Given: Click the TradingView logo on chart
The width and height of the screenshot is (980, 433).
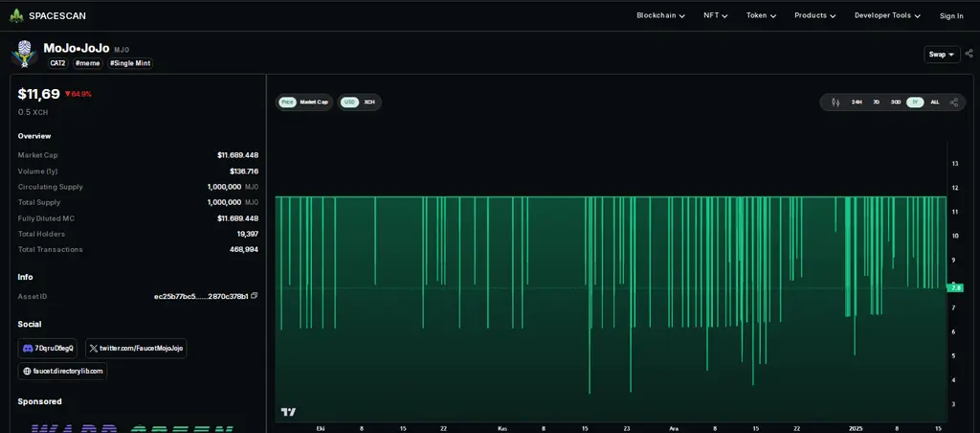Looking at the screenshot, I should 288,412.
